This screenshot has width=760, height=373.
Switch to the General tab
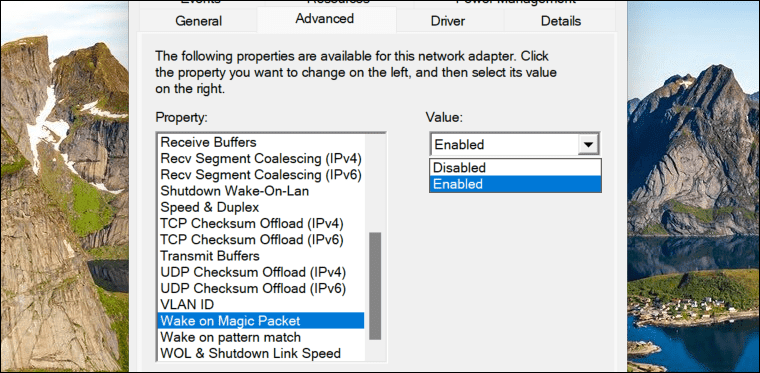click(x=198, y=21)
